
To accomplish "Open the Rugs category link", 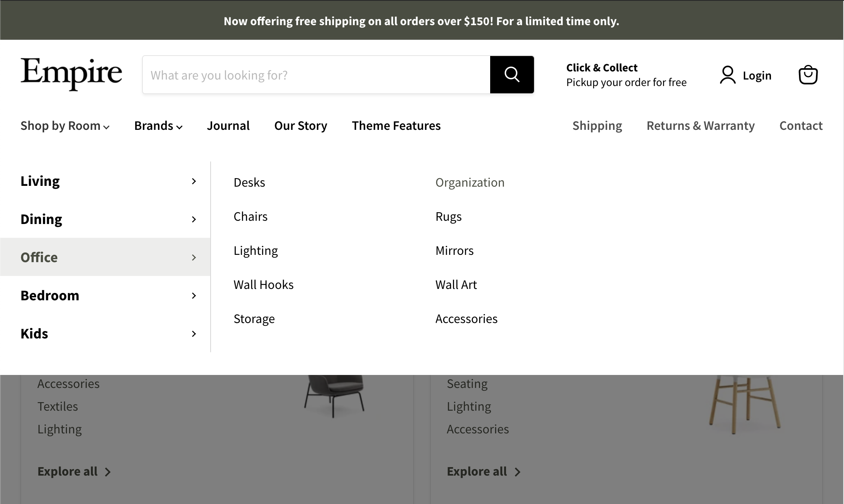I will pos(448,217).
